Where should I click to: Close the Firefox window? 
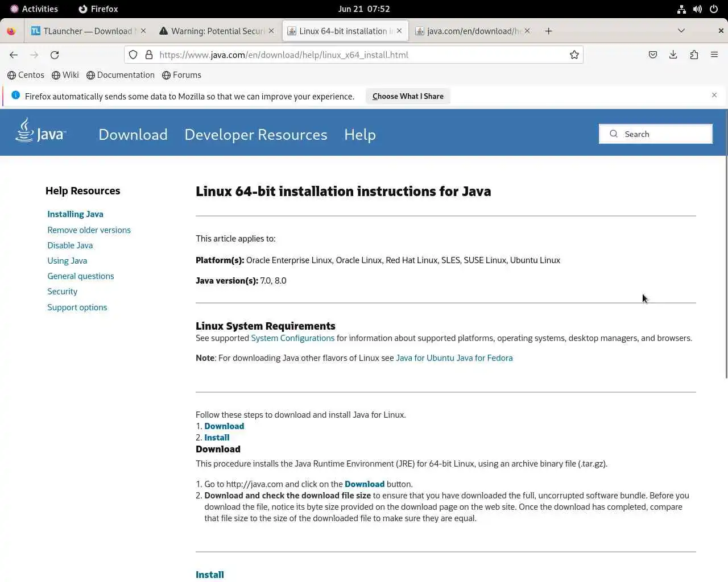coord(721,31)
